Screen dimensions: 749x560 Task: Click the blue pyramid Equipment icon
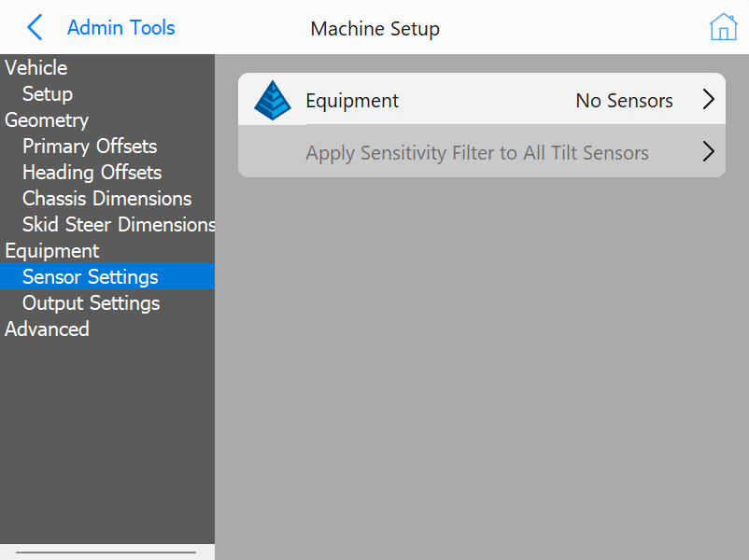[273, 100]
